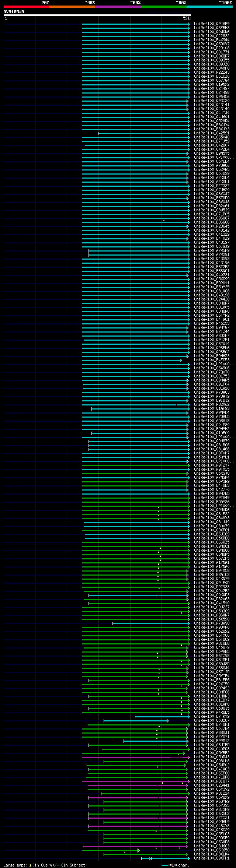Image resolution: width=236 pixels, height=868 pixels.
Task: Click the white query sequence ruler bar
Action: point(97,15)
